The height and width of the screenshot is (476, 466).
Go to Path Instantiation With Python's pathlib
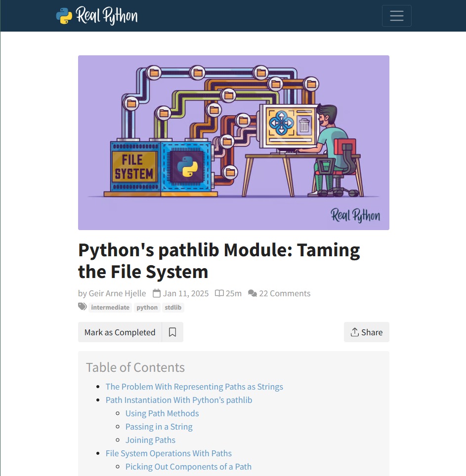pos(179,400)
